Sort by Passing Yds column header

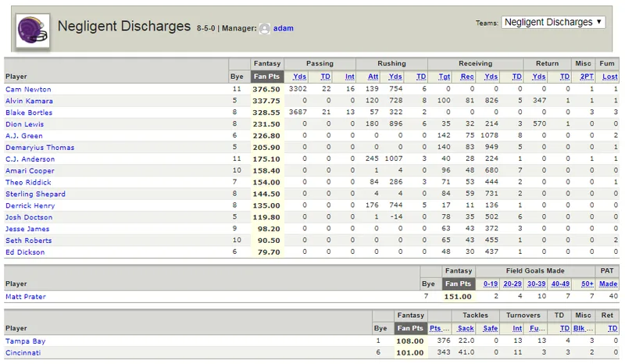pyautogui.click(x=299, y=77)
